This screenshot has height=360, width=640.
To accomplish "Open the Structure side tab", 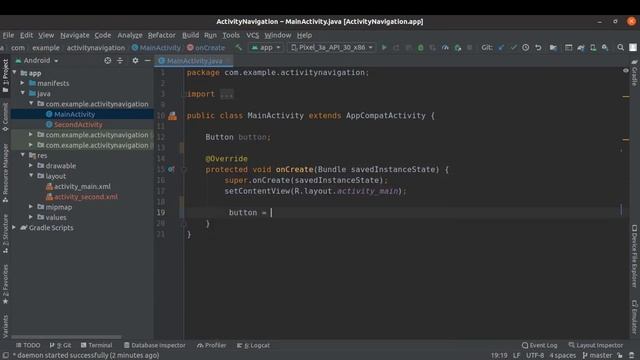I will 5,234.
